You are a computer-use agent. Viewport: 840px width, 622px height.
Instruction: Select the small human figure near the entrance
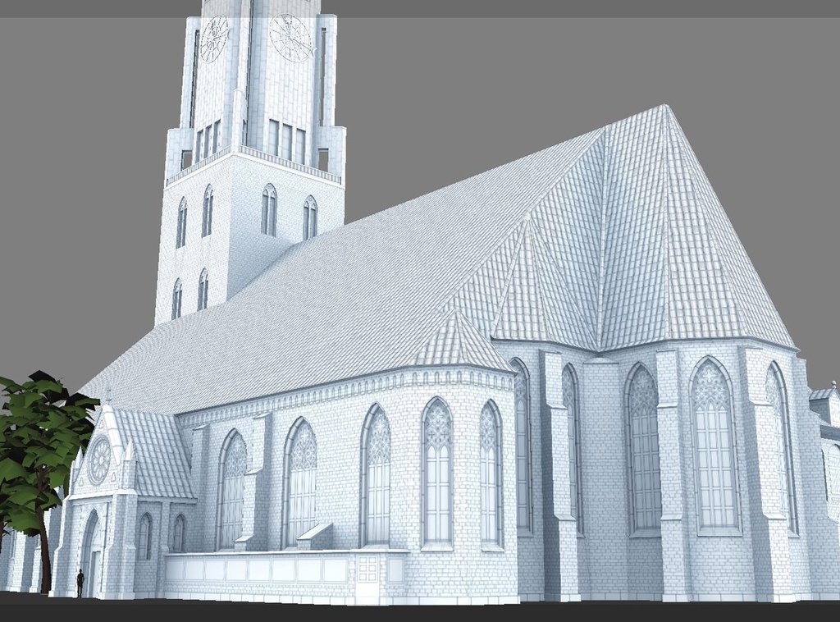tap(80, 579)
